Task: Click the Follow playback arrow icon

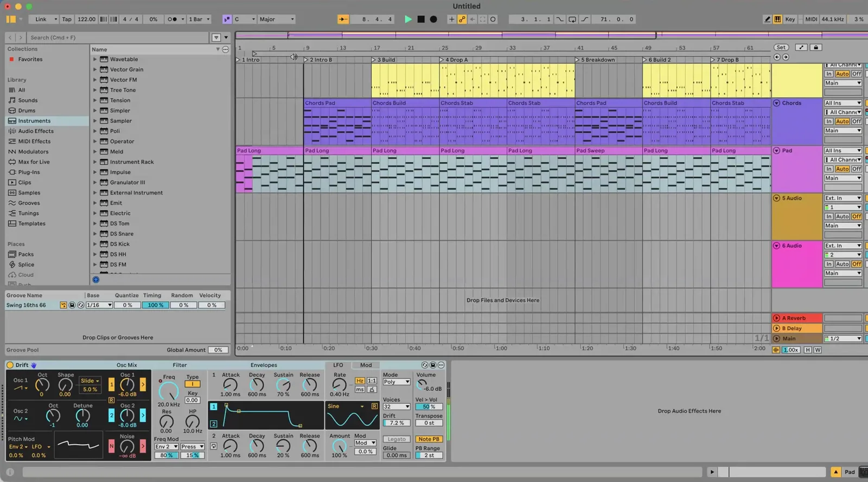Action: coord(343,19)
